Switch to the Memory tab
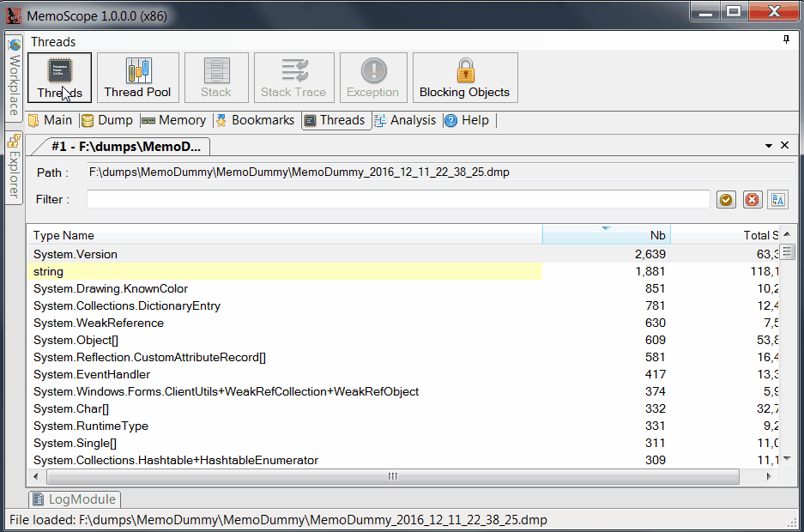Viewport: 804px width, 532px height. [173, 120]
